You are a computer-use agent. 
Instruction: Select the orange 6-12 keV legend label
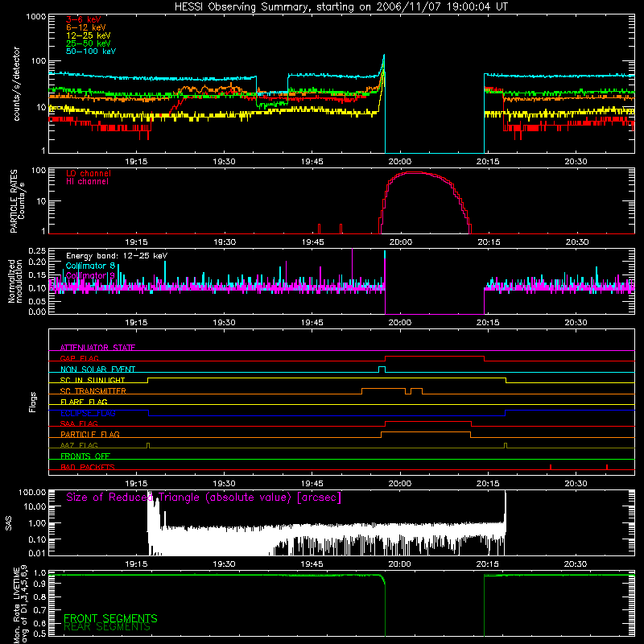86,27
